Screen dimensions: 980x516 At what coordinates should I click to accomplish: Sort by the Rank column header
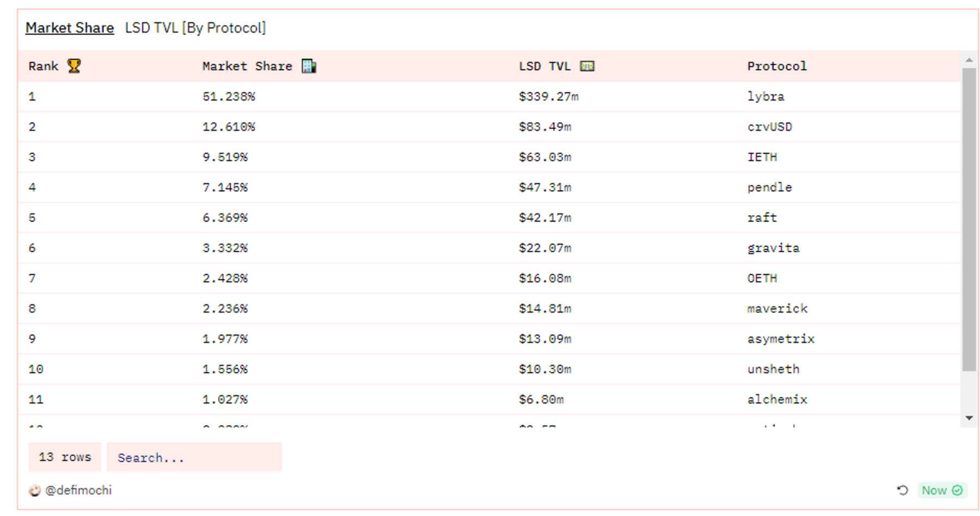click(44, 66)
